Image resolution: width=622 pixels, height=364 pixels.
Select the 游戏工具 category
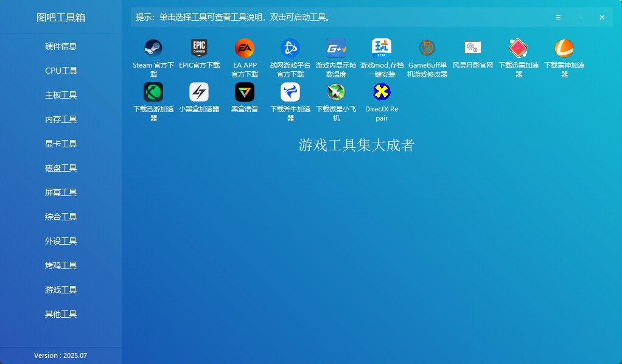pyautogui.click(x=61, y=290)
